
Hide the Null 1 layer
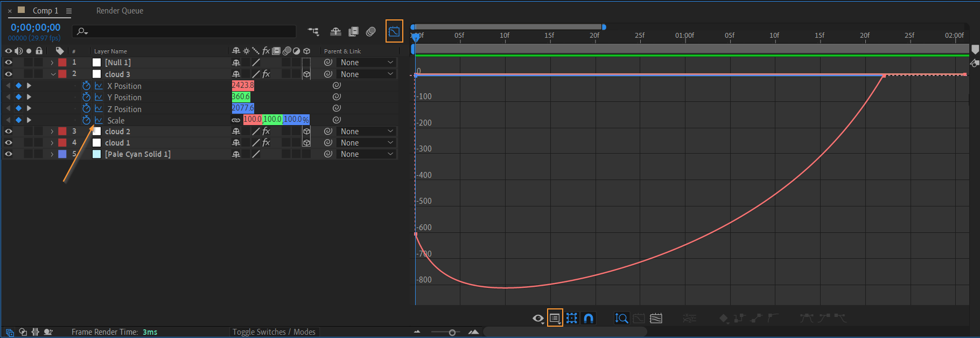point(9,63)
